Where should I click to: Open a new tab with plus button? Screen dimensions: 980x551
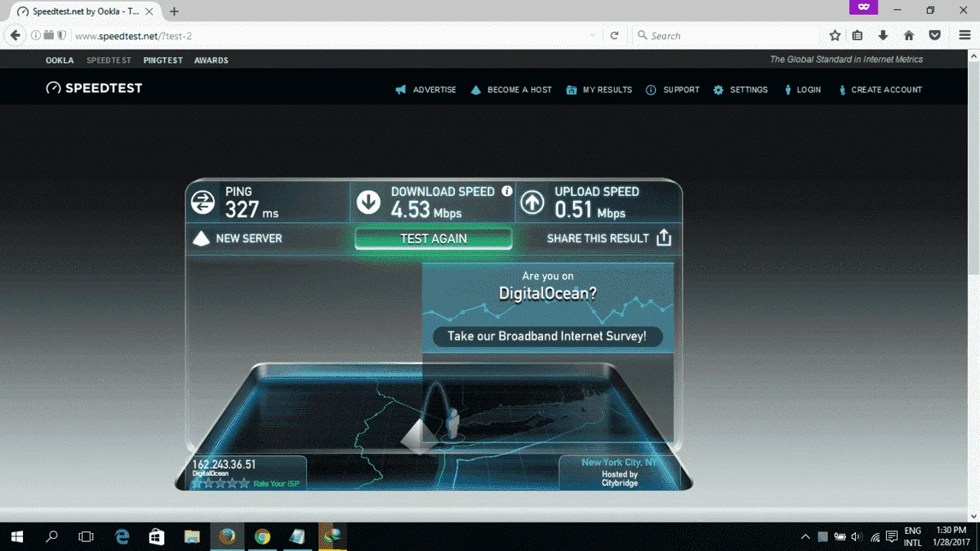coord(174,11)
